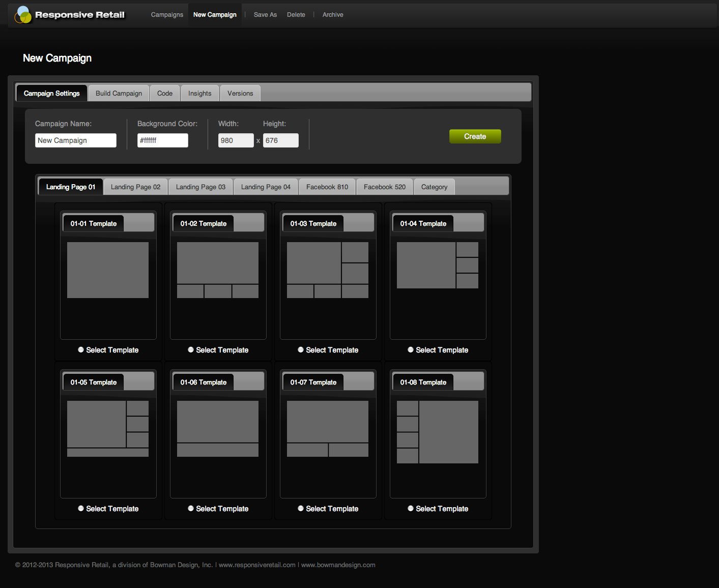Open the Insights tab

[x=199, y=93]
